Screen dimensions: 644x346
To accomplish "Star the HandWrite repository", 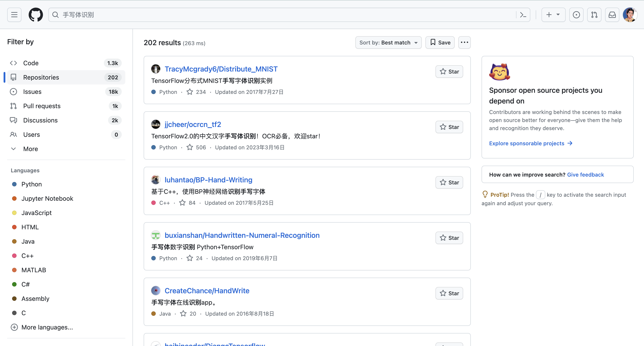I will tap(449, 293).
